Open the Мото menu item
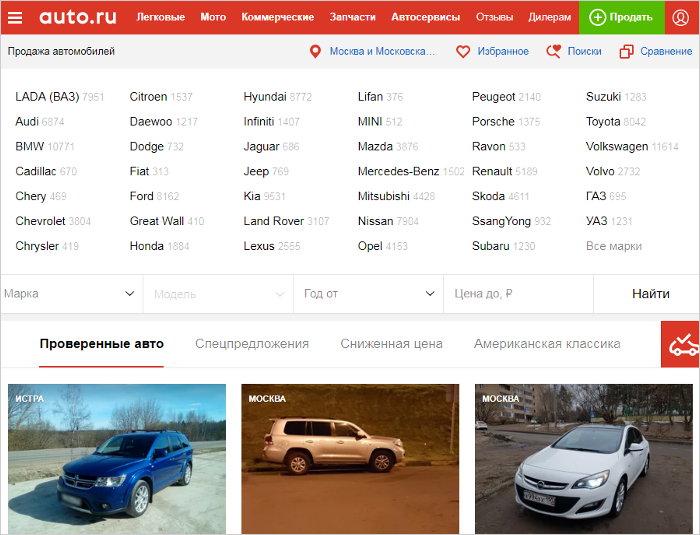This screenshot has width=700, height=535. coord(213,17)
